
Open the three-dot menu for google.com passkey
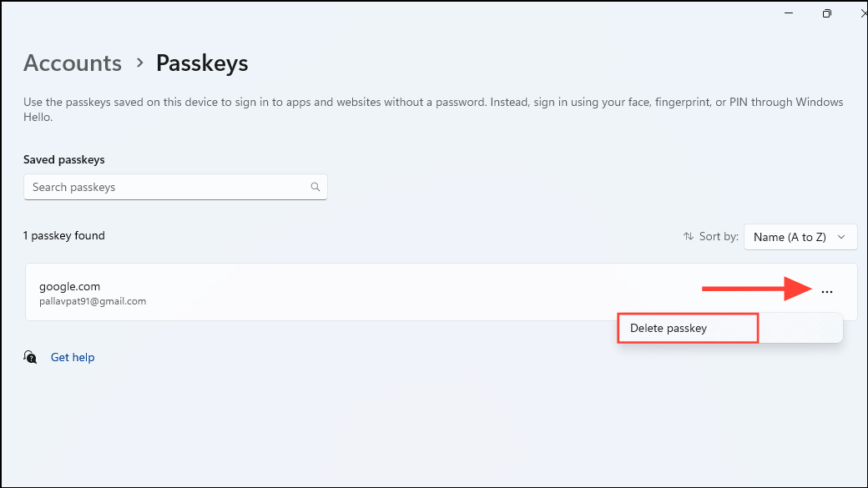827,292
